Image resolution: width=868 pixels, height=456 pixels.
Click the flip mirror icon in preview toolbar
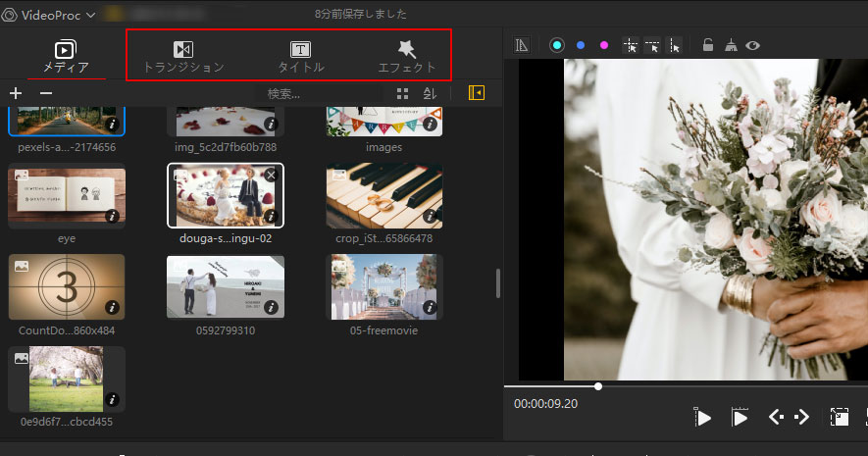tap(522, 45)
